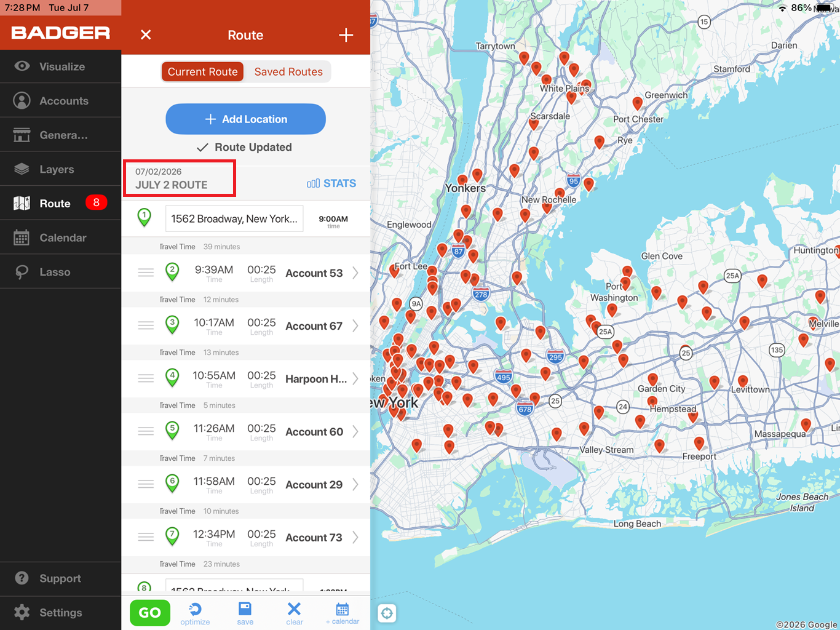Click green pin number 4 for Harpoon stop

tap(173, 377)
